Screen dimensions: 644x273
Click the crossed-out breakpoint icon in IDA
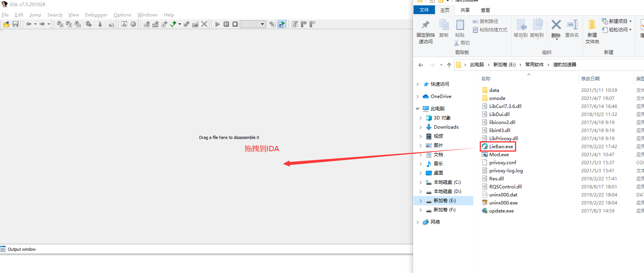(x=312, y=24)
